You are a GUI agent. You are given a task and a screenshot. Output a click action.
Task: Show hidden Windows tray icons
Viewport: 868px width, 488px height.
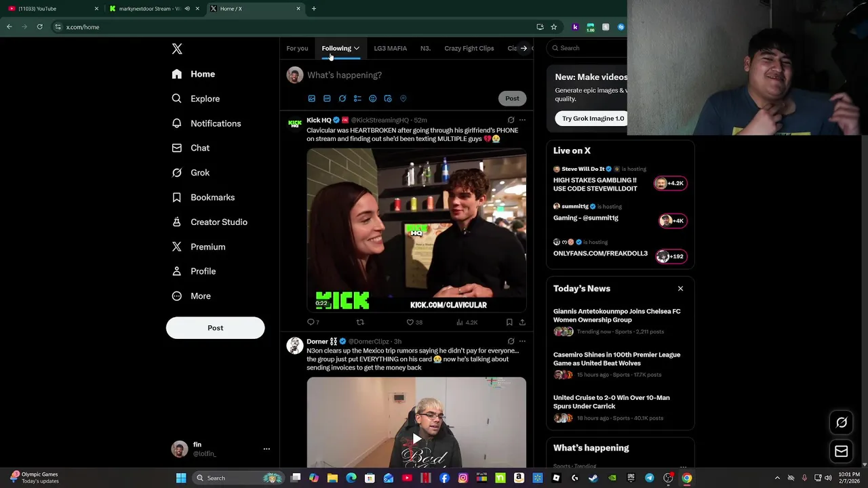pos(777,479)
